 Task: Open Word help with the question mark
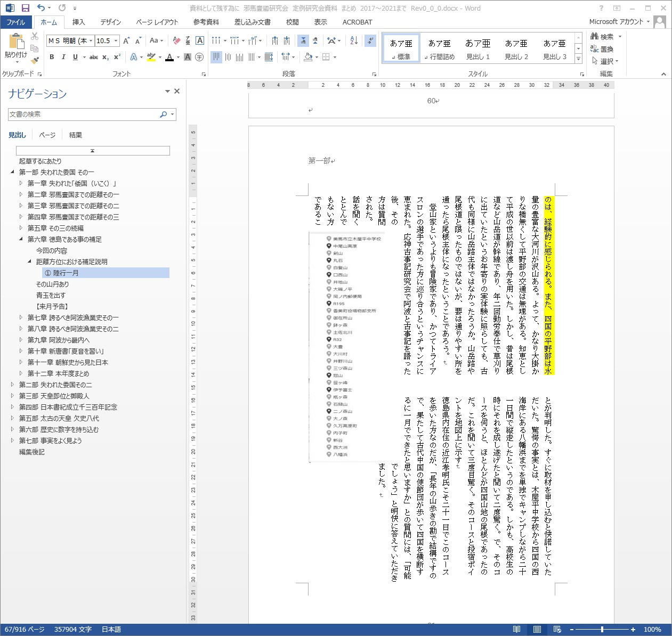coord(602,8)
